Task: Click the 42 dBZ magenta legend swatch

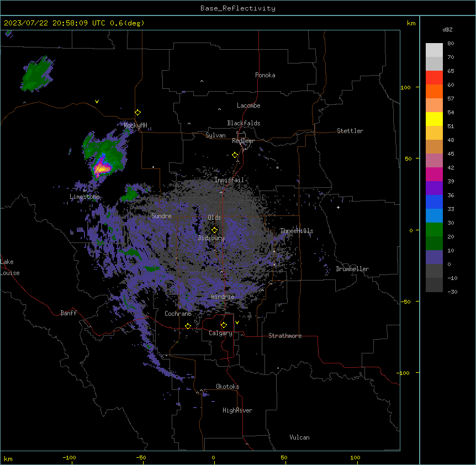Action: click(x=434, y=174)
